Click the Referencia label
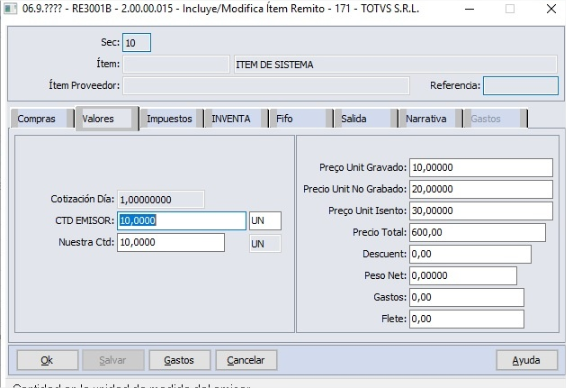 click(455, 86)
